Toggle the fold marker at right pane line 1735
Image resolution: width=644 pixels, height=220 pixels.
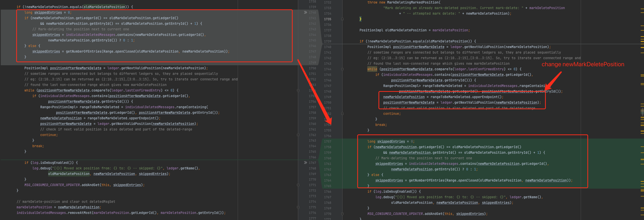(x=342, y=19)
